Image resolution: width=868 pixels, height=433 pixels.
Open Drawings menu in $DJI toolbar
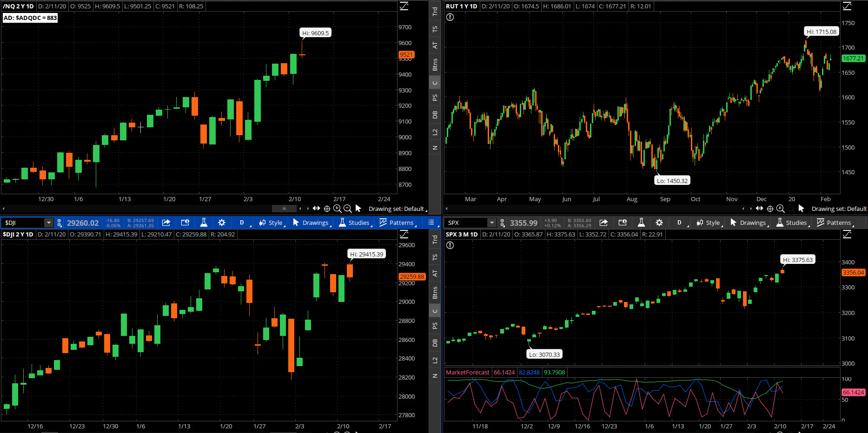[x=311, y=223]
